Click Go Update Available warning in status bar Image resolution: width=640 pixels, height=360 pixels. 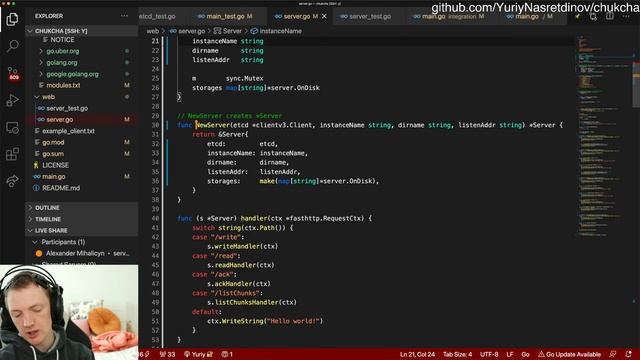coord(569,354)
